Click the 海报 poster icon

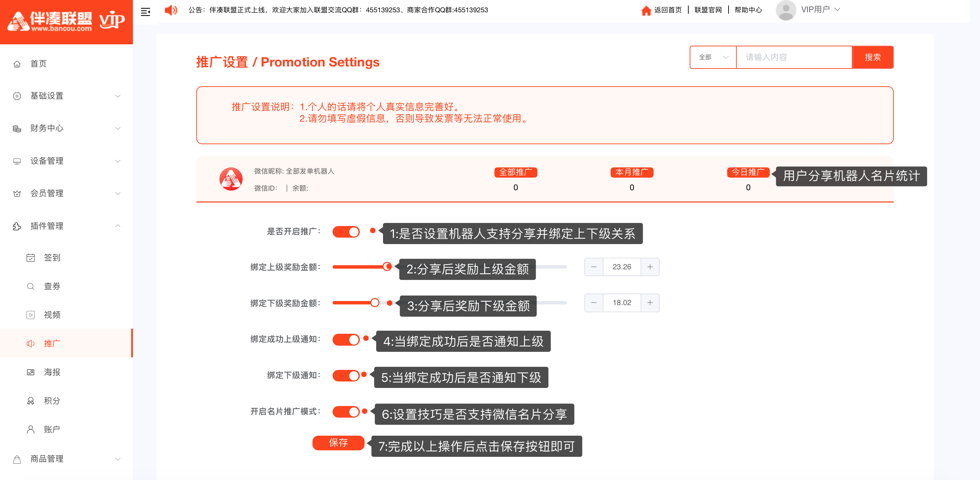[x=30, y=372]
